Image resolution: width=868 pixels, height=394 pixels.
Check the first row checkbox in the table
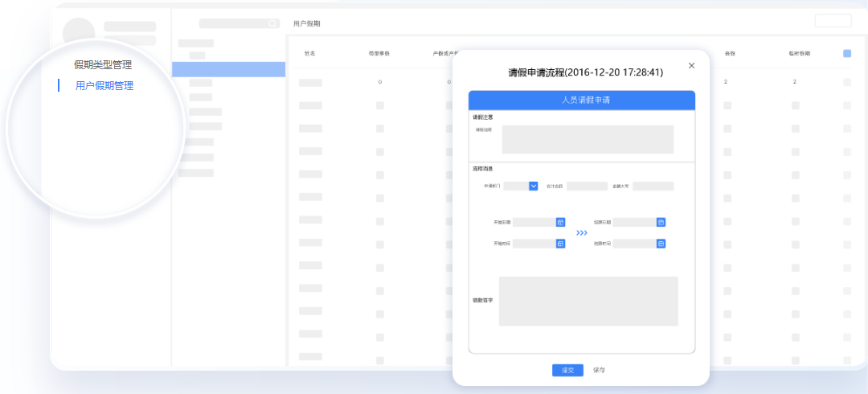point(847,82)
